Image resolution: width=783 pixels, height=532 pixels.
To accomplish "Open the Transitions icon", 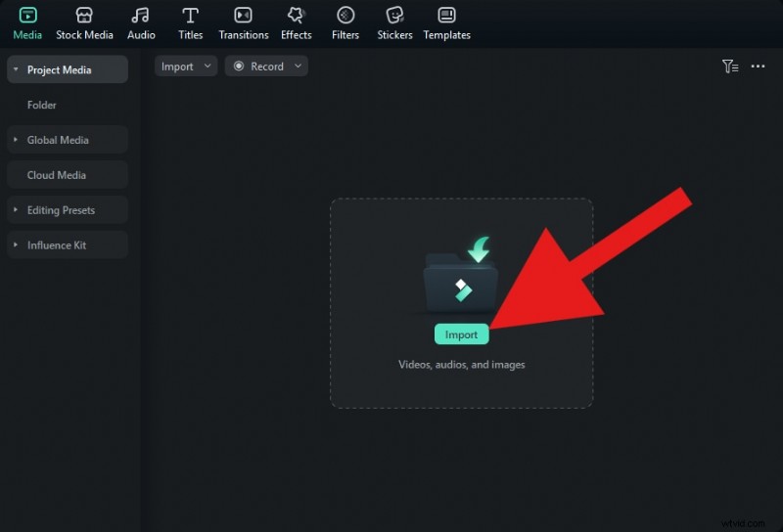I will pyautogui.click(x=243, y=16).
